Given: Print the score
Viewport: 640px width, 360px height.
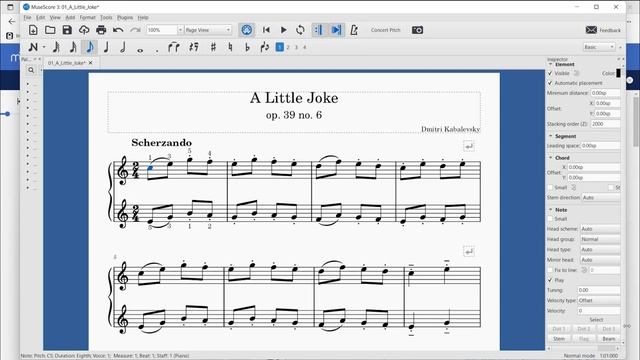Looking at the screenshot, I should 101,30.
